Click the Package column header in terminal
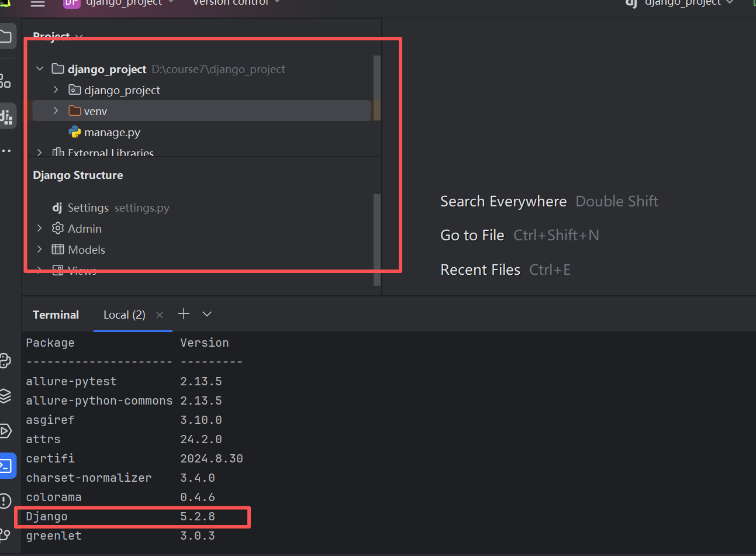 click(x=50, y=343)
